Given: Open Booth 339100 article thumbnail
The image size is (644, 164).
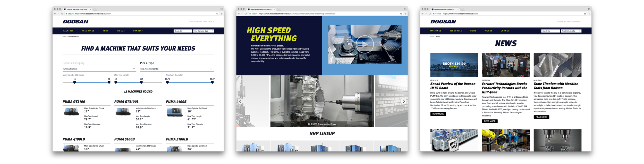Looking at the screenshot, I should pos(454,65).
